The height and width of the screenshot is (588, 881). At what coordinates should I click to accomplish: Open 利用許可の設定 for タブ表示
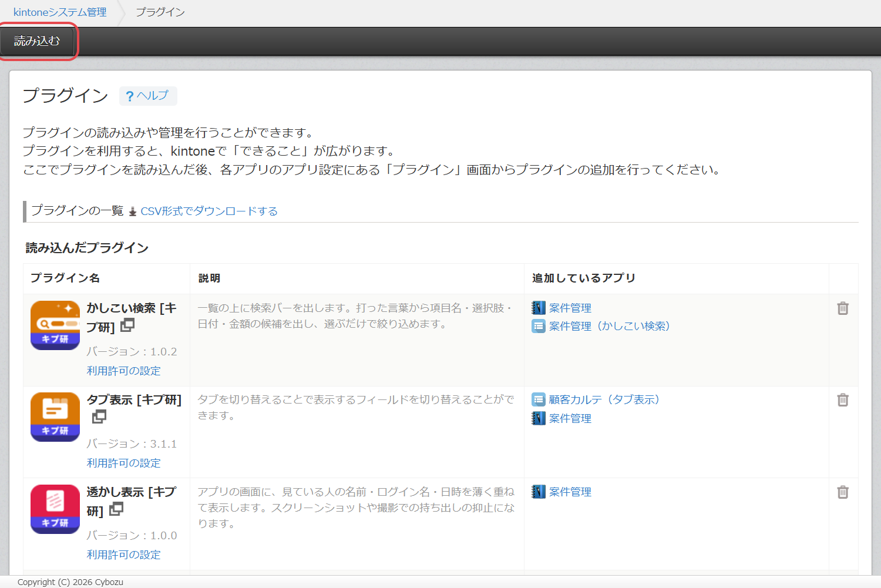pyautogui.click(x=124, y=463)
